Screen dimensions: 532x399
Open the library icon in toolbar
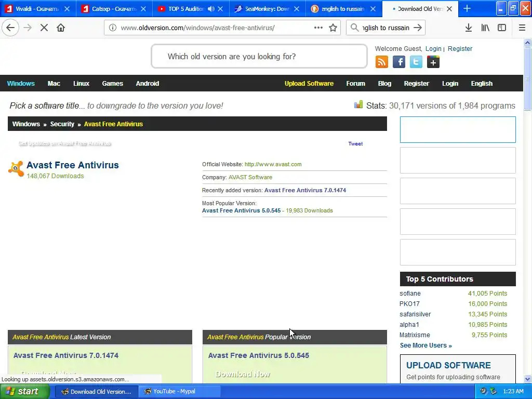[x=485, y=28]
